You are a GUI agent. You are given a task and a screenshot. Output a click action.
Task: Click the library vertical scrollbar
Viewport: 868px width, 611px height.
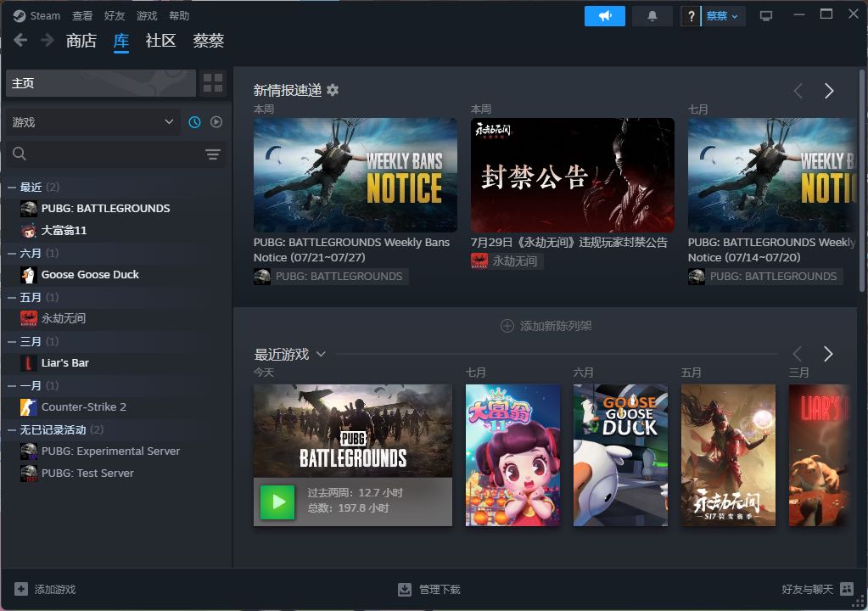(x=863, y=212)
